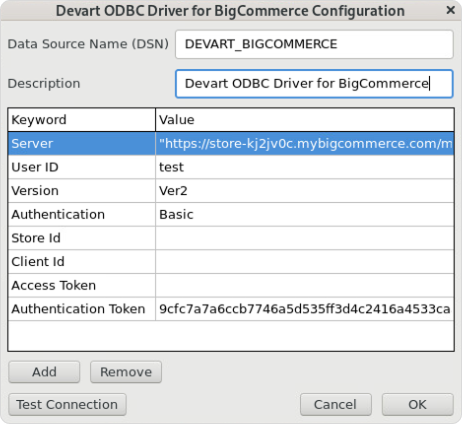Click the Keyword column header
The height and width of the screenshot is (424, 462).
[x=82, y=120]
